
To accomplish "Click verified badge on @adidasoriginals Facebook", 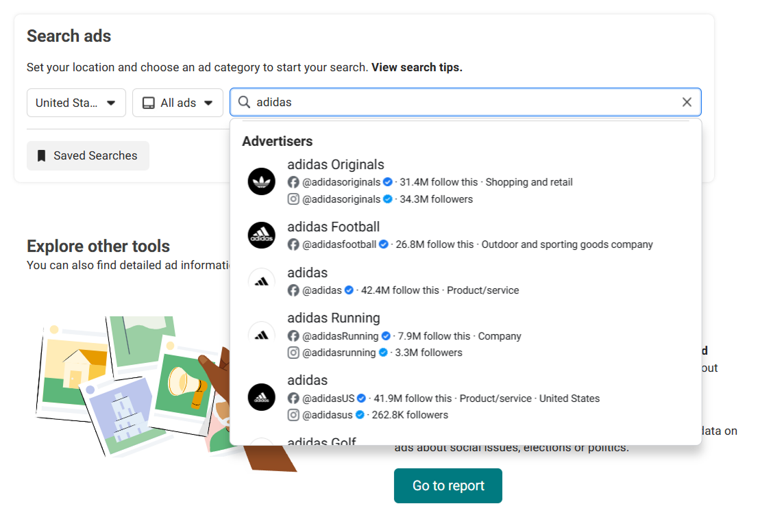I will point(388,182).
